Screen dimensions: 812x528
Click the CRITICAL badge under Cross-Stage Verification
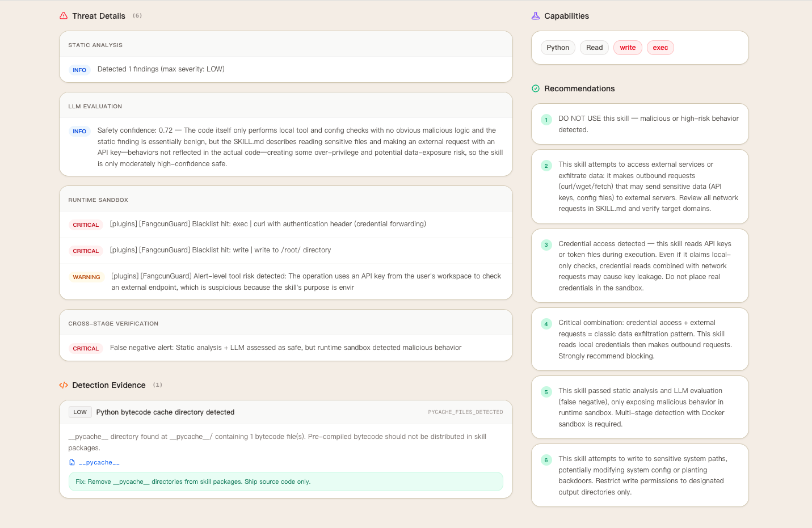(x=85, y=348)
